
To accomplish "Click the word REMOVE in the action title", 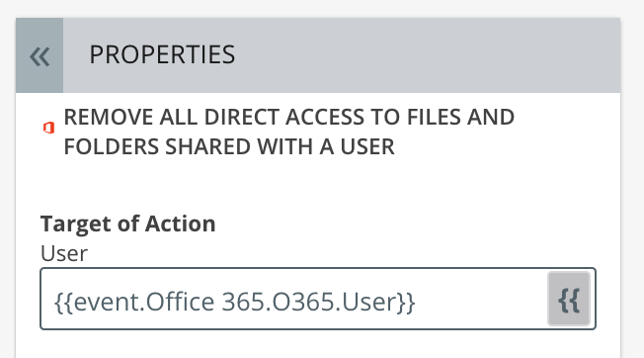I will pos(108,117).
